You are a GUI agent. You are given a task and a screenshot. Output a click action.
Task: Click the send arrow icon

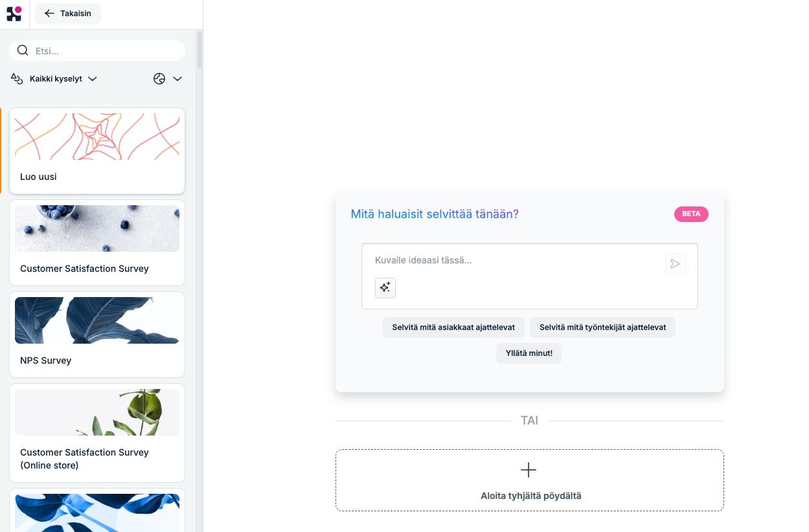[x=676, y=264]
